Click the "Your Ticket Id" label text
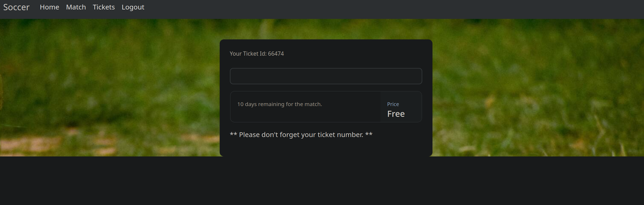 [x=248, y=54]
